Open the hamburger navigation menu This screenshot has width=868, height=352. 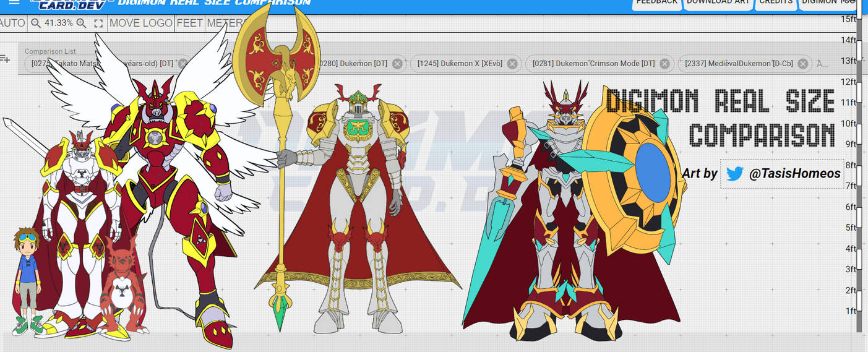tap(14, 2)
